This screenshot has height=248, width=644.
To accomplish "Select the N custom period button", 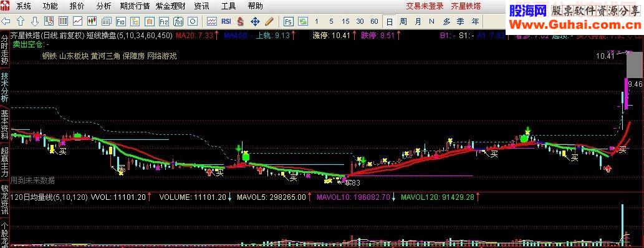I will coord(431,21).
